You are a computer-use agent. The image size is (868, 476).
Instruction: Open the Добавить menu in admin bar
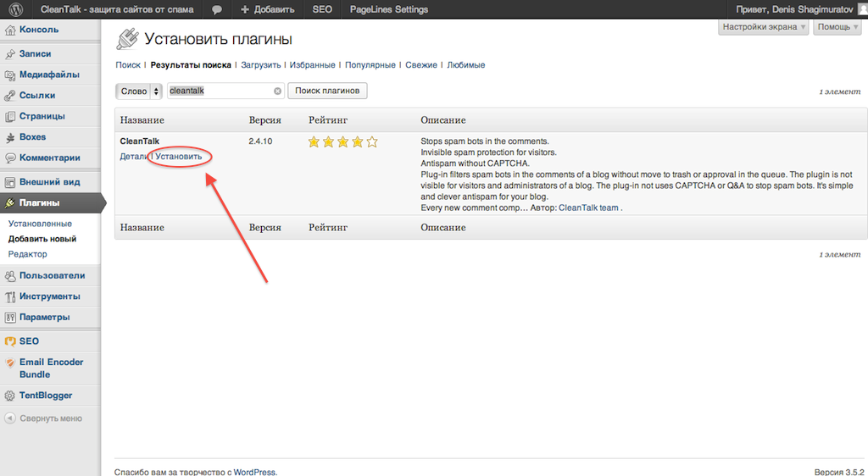pyautogui.click(x=267, y=10)
